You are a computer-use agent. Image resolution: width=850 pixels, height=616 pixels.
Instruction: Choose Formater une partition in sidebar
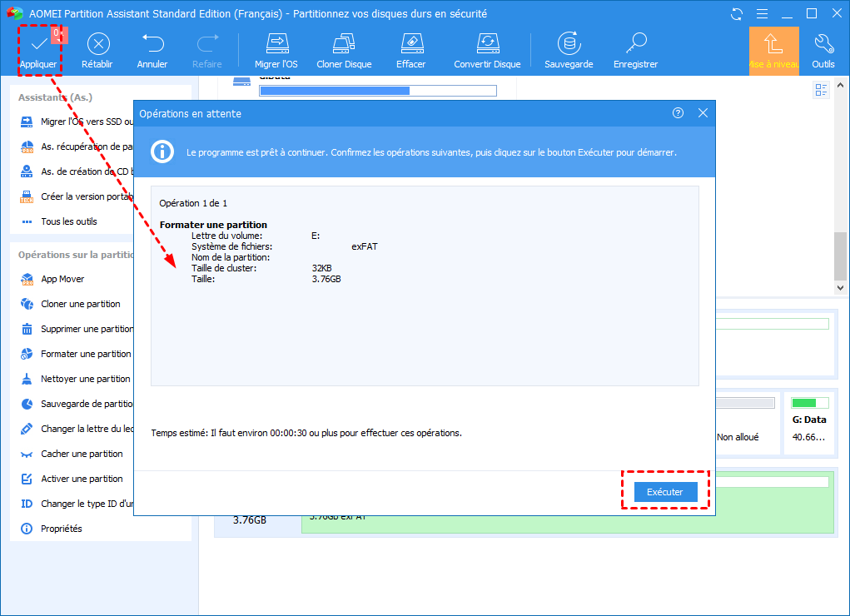(x=86, y=354)
